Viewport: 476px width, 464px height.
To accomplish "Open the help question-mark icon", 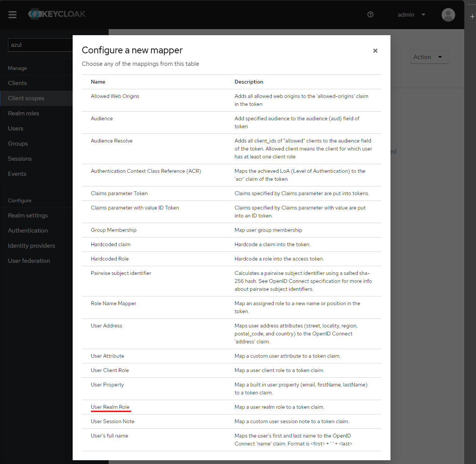I will [x=370, y=14].
